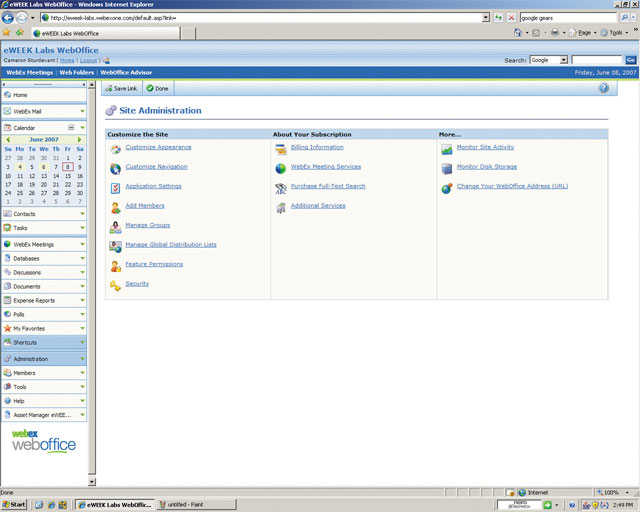This screenshot has height=512, width=640.
Task: Click the sidebar scrollbar down arrow
Action: pos(92,481)
